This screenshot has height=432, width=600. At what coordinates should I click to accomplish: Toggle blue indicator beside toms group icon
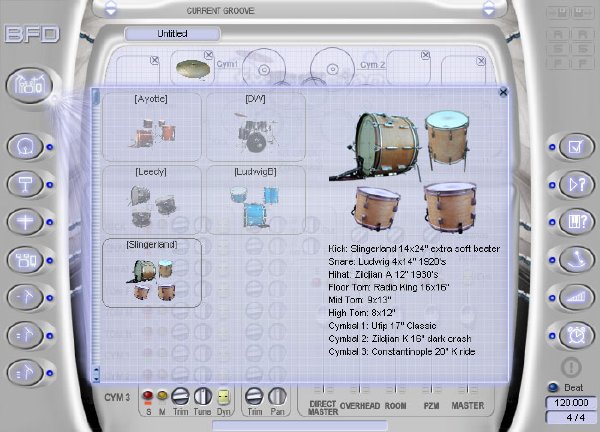click(50, 260)
